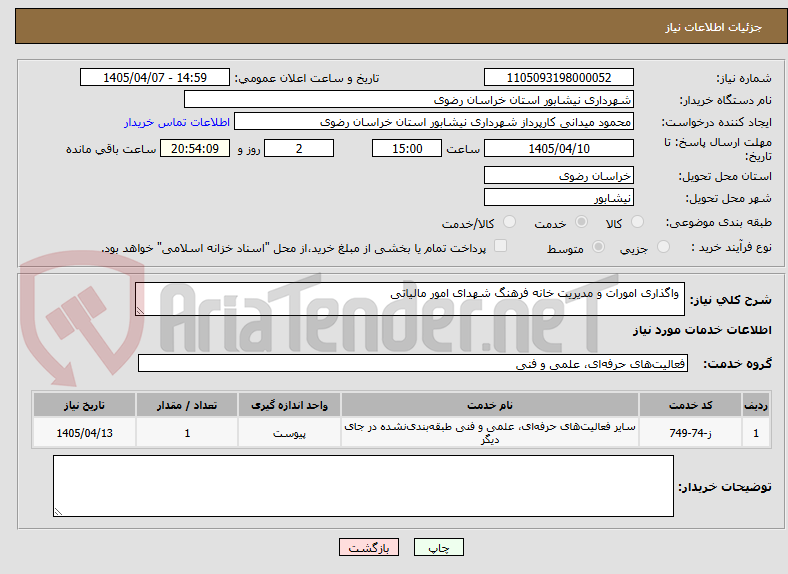Click the شماره نیاز field 1105093198000052

558,77
